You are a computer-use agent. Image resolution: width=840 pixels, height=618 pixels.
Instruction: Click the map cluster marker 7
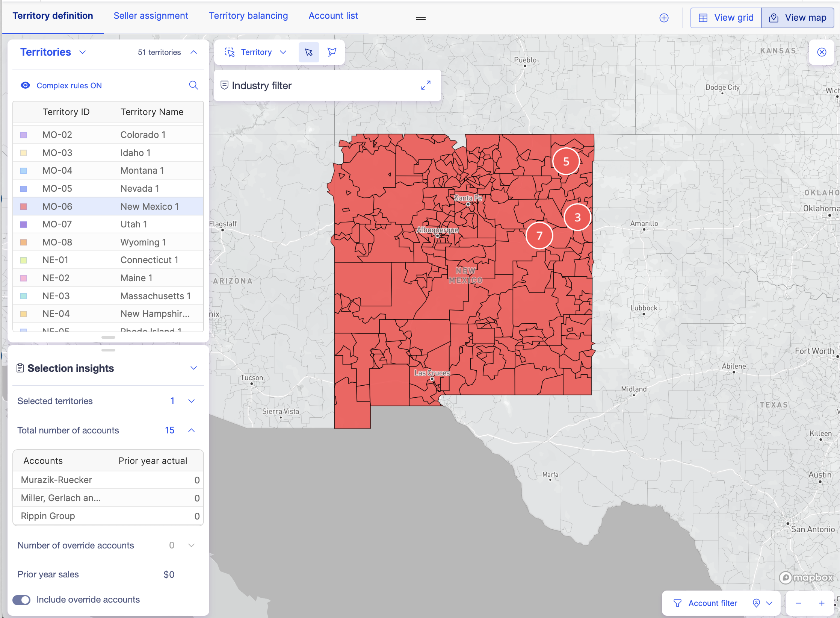tap(539, 236)
